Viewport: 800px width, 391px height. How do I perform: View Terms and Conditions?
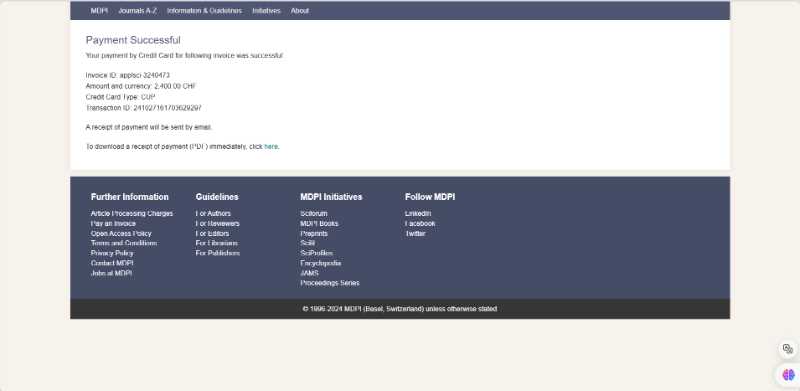point(123,243)
